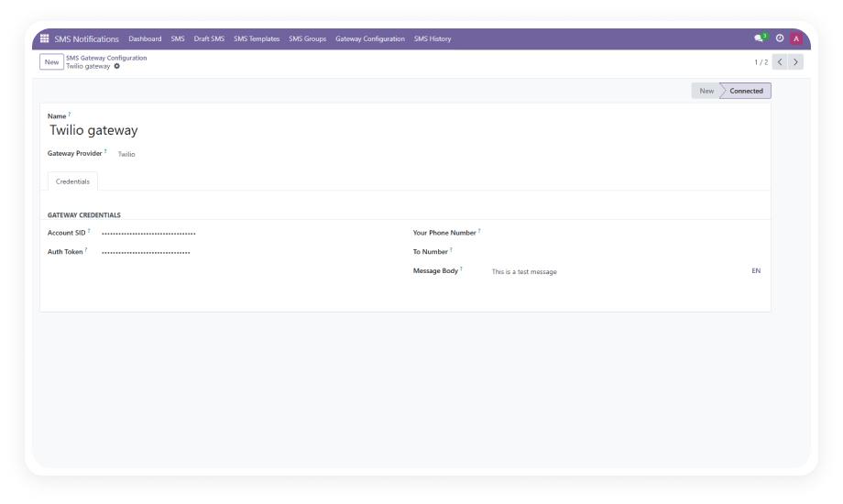Open the SMS History menu
This screenshot has width=843, height=504.
tap(432, 38)
